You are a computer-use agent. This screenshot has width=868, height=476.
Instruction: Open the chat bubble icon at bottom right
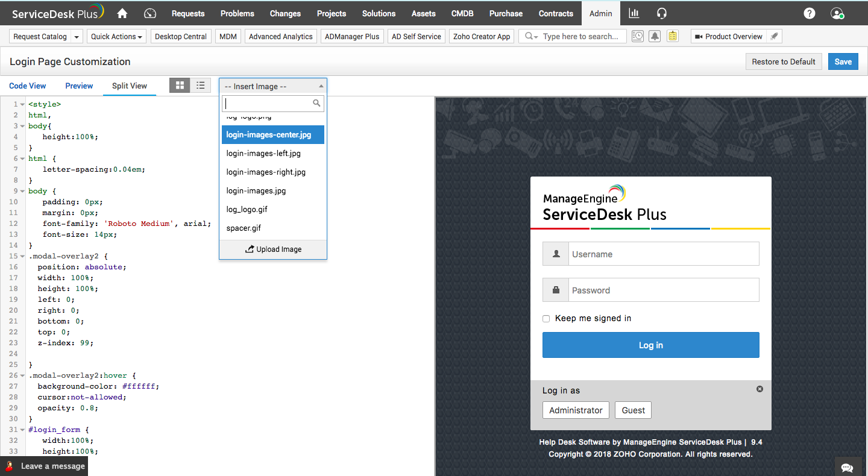coord(847,468)
